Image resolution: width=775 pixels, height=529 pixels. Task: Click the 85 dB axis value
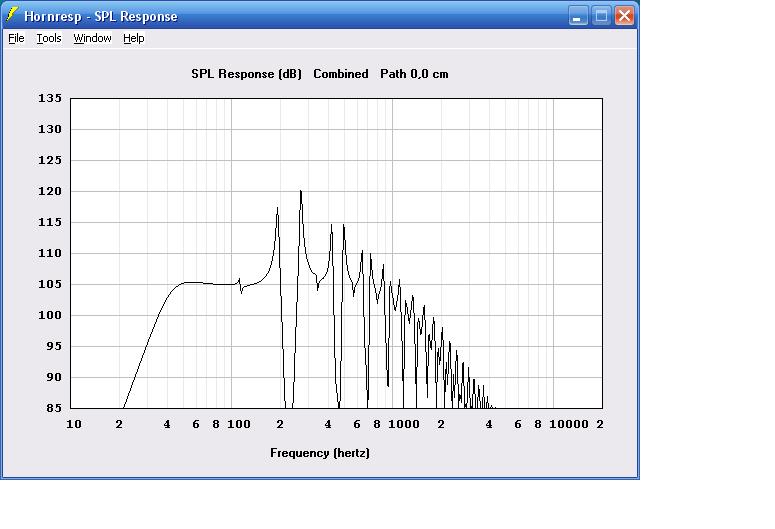point(54,408)
